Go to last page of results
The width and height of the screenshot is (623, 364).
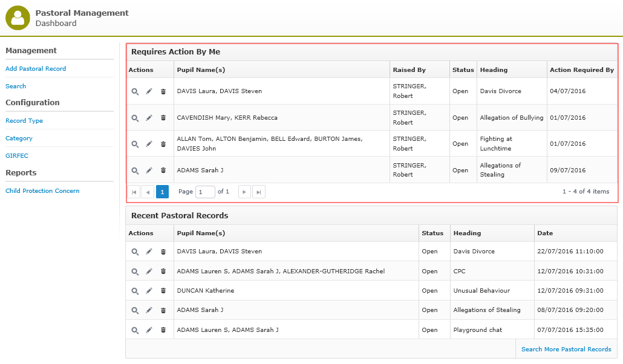tap(259, 192)
